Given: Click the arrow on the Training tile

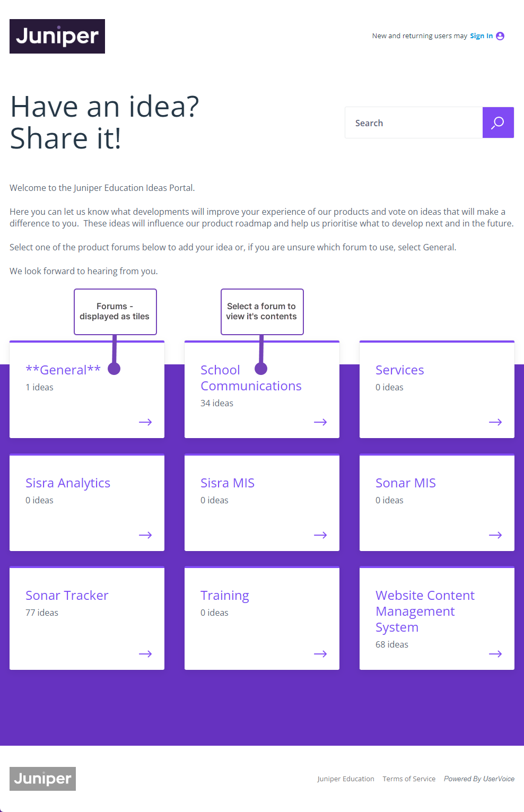Looking at the screenshot, I should click(x=320, y=653).
